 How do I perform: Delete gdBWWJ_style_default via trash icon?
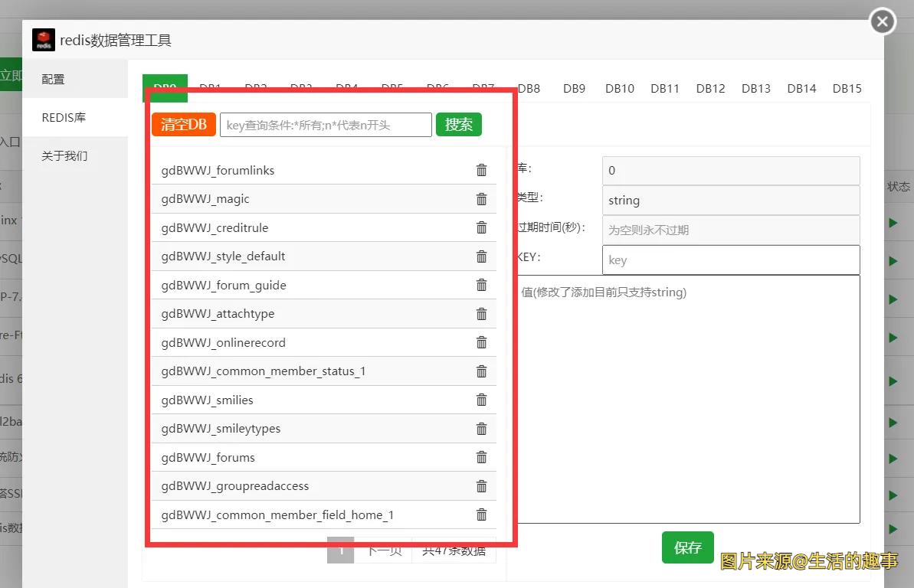coord(481,256)
